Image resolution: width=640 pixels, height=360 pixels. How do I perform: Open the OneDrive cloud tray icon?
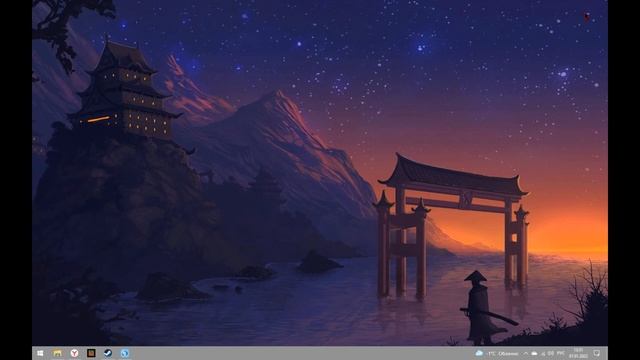click(x=534, y=353)
